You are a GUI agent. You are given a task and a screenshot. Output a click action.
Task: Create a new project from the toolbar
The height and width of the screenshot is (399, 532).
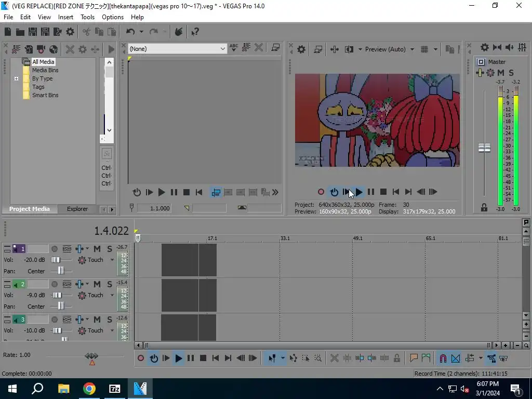coord(8,32)
